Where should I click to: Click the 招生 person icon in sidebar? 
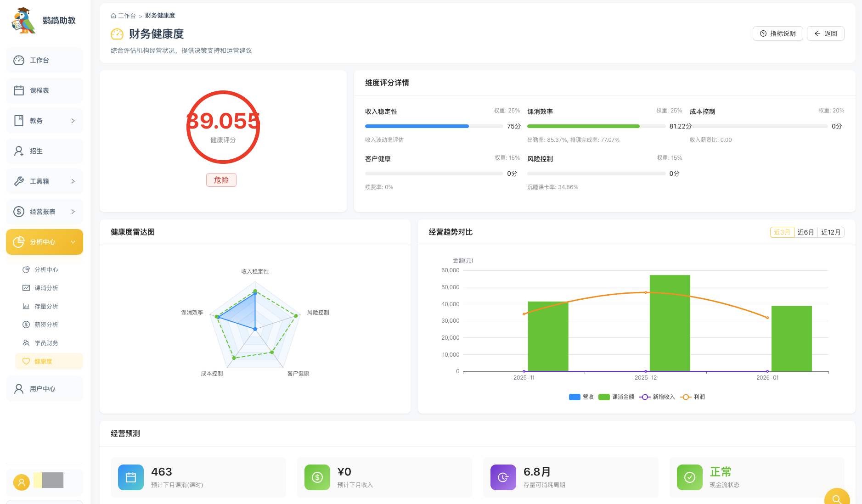[x=19, y=151]
